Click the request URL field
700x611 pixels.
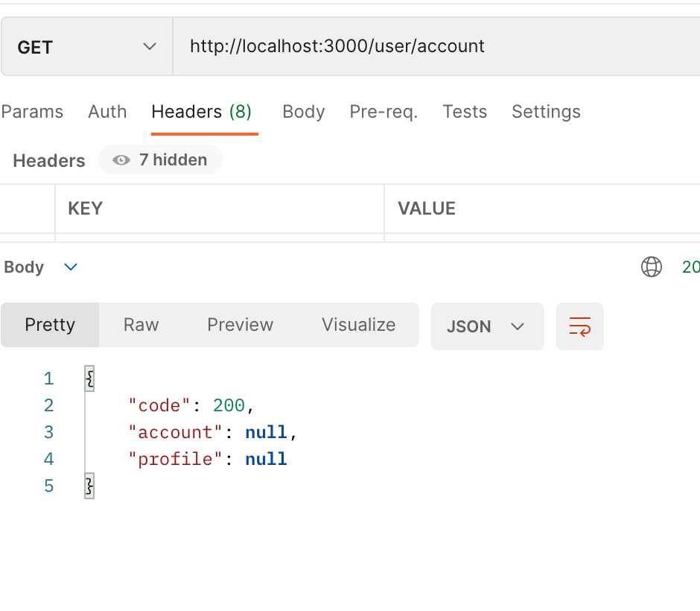click(x=436, y=46)
